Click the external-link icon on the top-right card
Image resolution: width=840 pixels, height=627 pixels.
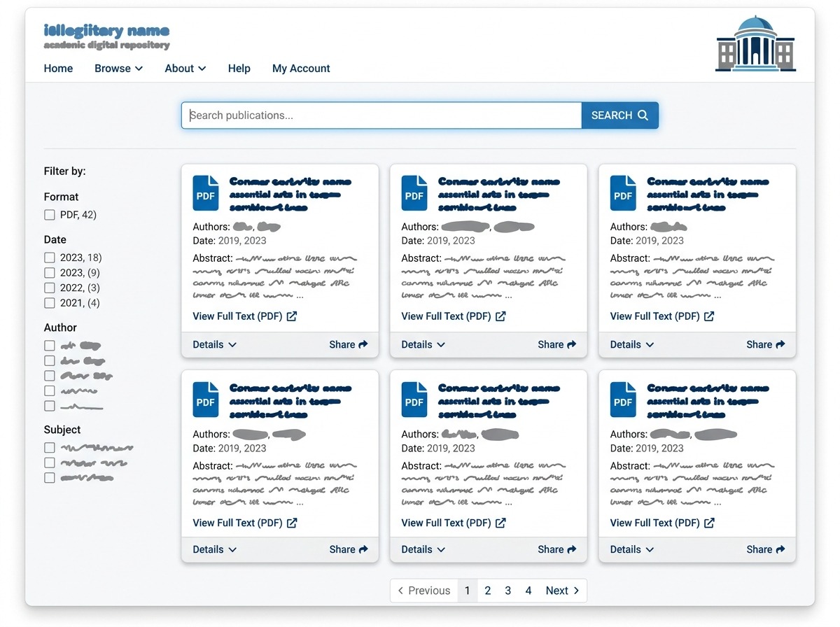pyautogui.click(x=709, y=316)
